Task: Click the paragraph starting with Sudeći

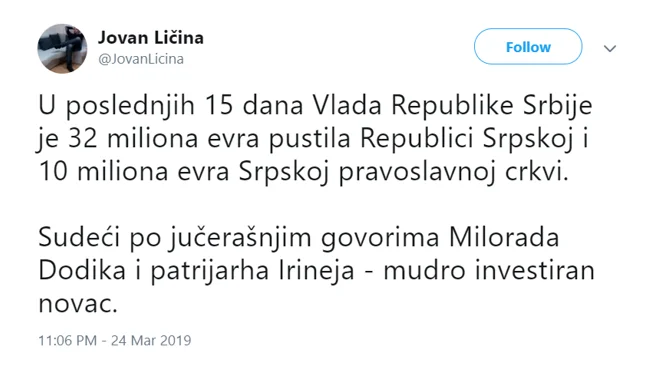Action: [x=316, y=270]
